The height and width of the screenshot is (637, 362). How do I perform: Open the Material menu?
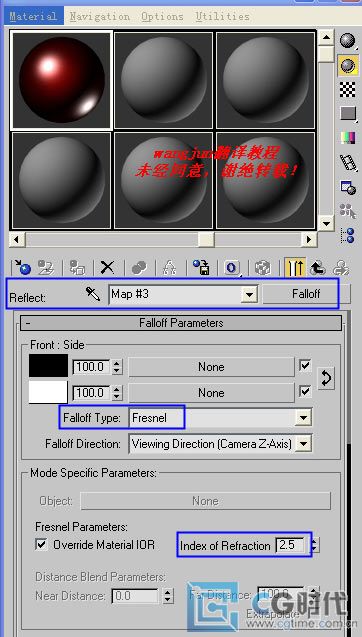click(x=33, y=17)
